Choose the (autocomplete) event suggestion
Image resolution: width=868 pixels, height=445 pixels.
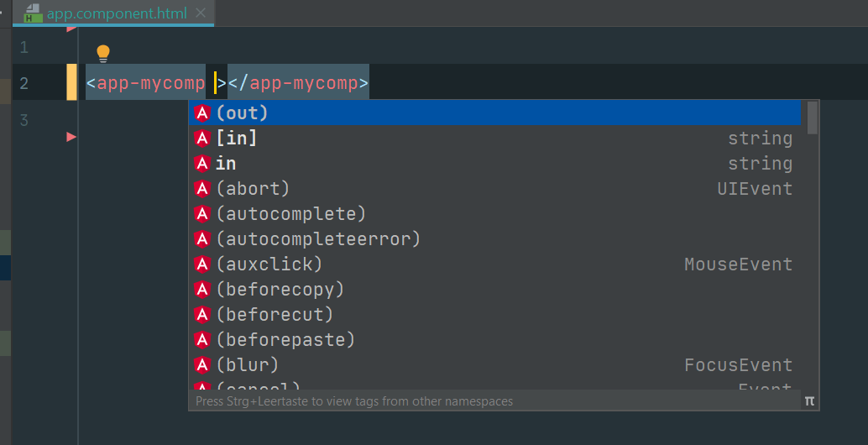click(x=291, y=213)
